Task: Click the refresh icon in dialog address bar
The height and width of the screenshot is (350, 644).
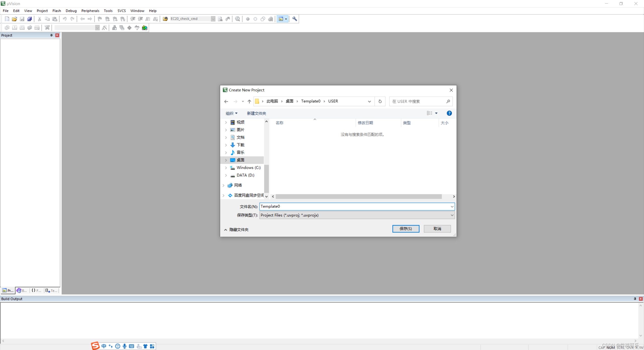Action: coord(380,101)
